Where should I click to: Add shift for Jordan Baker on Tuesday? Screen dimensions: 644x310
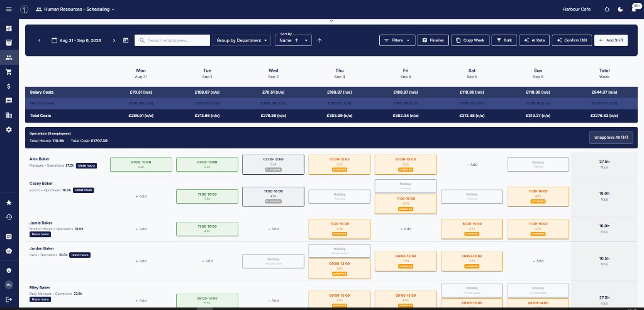[x=207, y=261]
